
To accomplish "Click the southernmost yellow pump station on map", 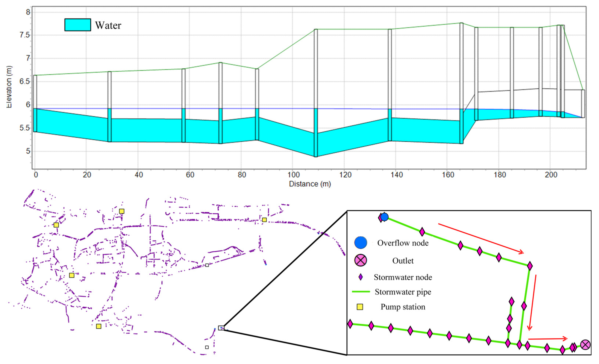I will click(98, 326).
